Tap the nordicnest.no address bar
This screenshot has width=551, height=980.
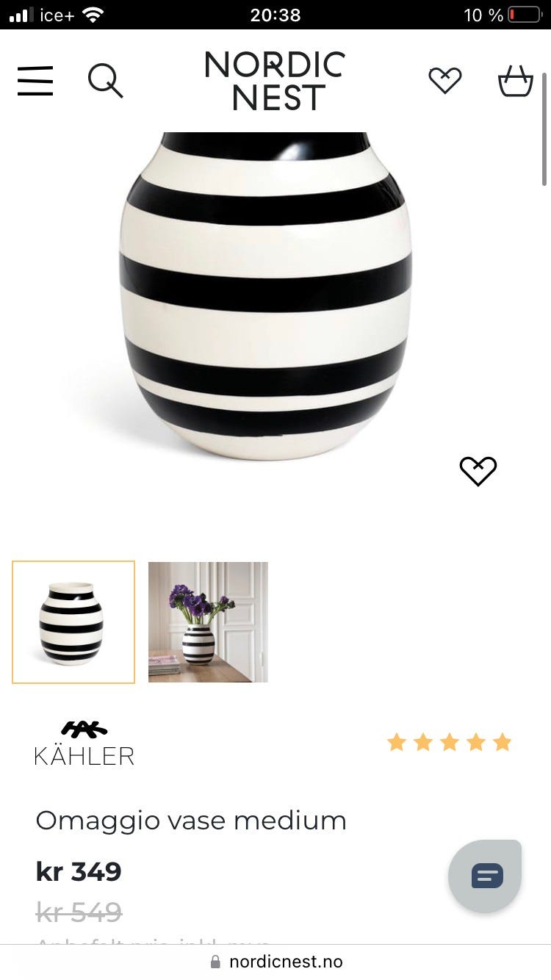(275, 962)
